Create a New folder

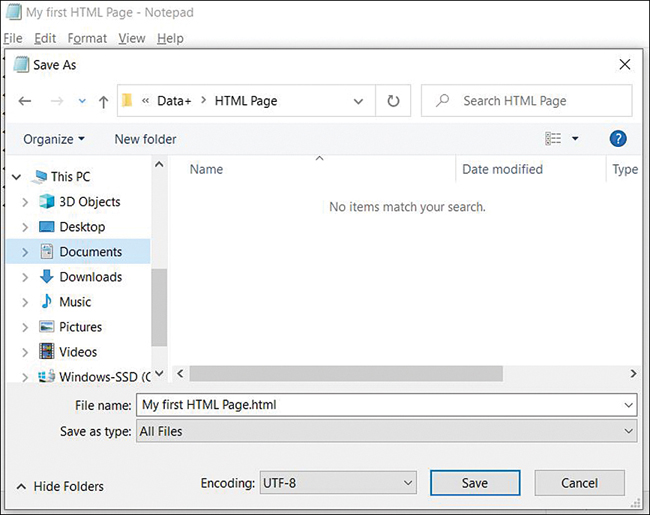click(x=145, y=139)
